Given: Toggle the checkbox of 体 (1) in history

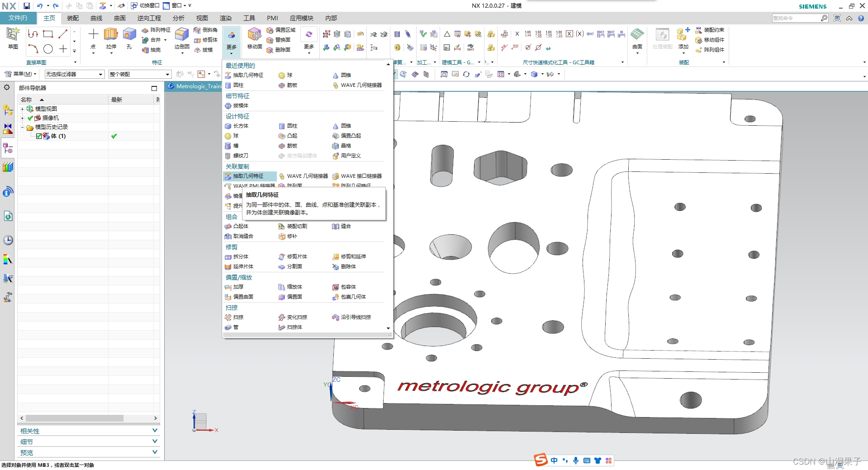Looking at the screenshot, I should coord(38,136).
